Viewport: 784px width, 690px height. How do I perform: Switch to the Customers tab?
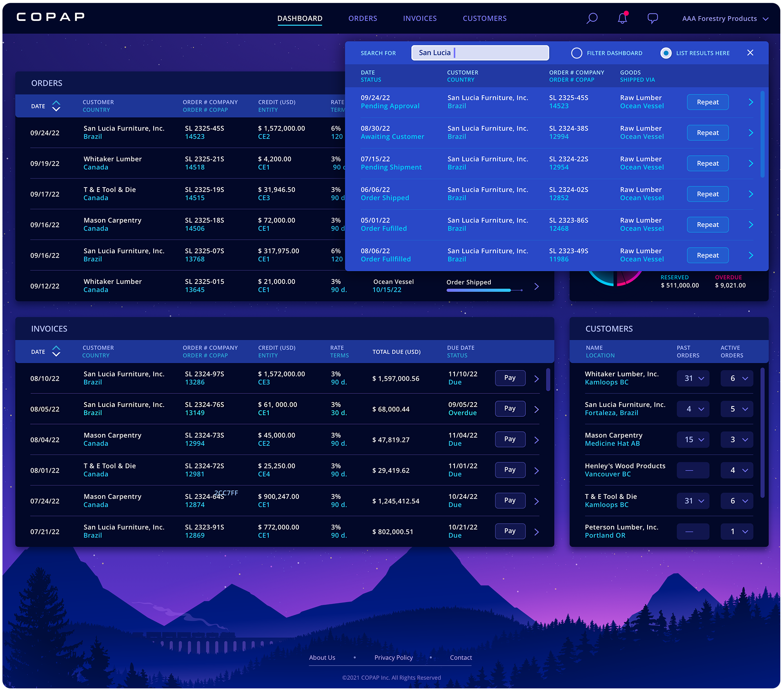click(485, 18)
